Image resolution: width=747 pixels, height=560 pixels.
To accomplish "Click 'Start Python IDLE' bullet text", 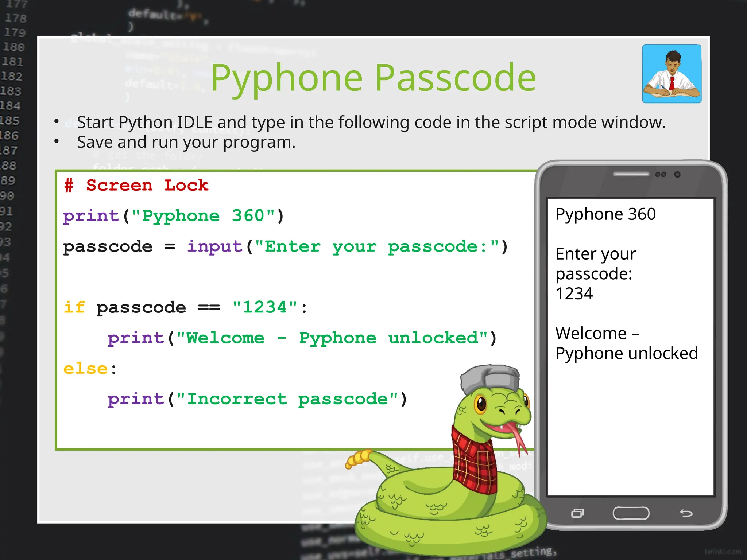I will 371,122.
